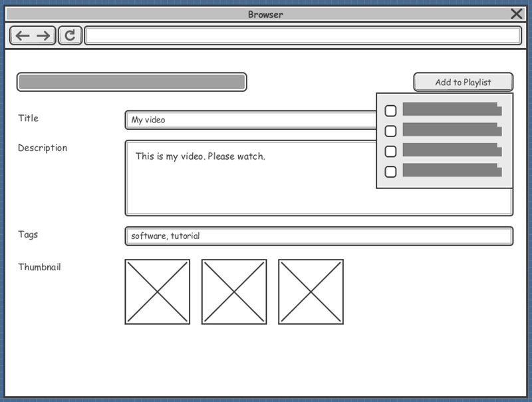Screen dimensions: 532x402
Task: Click the Description label
Action: point(43,148)
